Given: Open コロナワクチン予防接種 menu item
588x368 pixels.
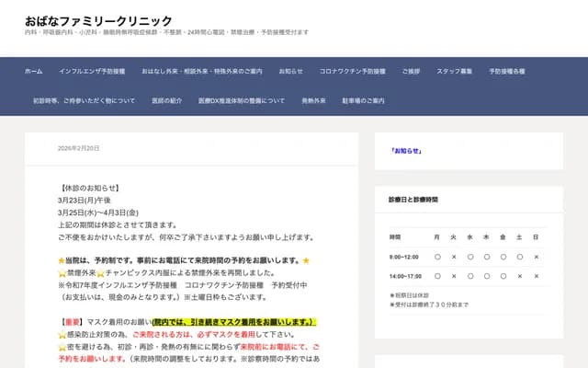Looking at the screenshot, I should (x=353, y=71).
